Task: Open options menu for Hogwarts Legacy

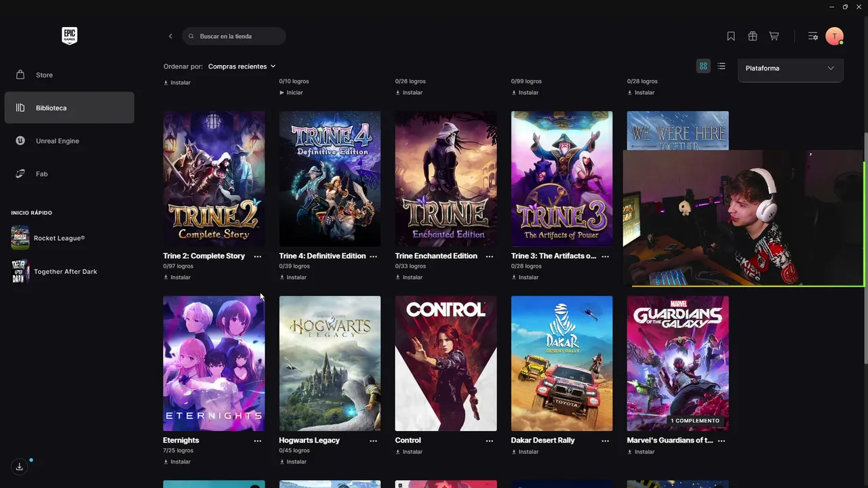Action: [x=374, y=441]
